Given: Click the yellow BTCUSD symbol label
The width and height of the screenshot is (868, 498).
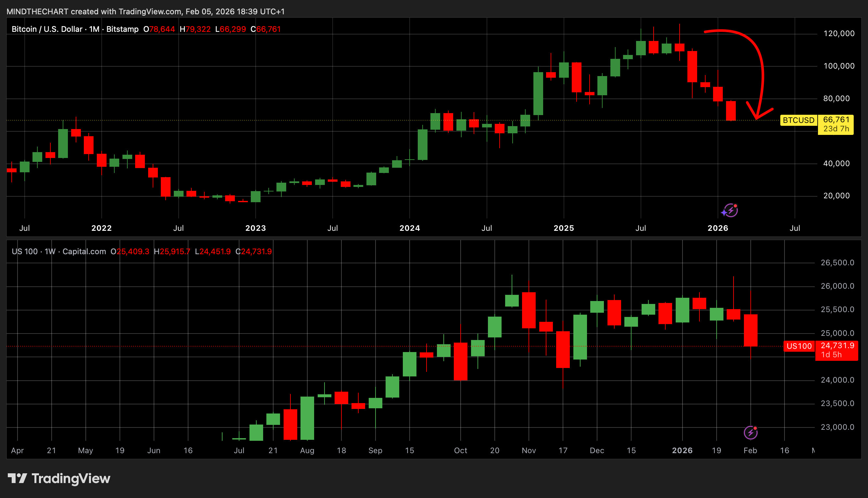Looking at the screenshot, I should 798,120.
